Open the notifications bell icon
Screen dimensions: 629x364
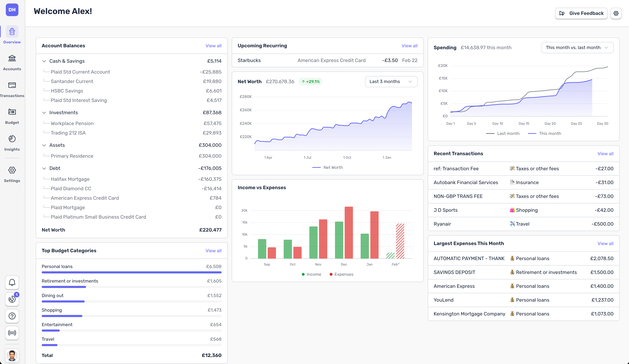(12, 282)
